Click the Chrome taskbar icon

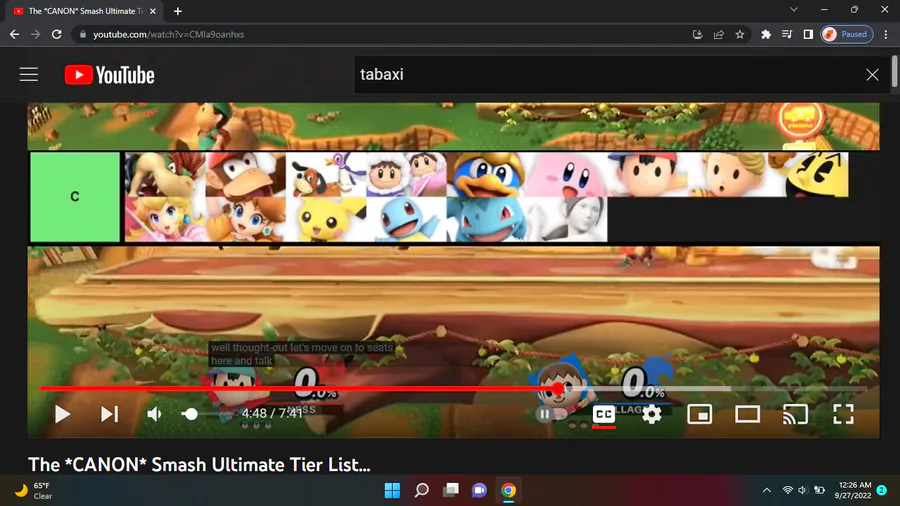pos(509,490)
